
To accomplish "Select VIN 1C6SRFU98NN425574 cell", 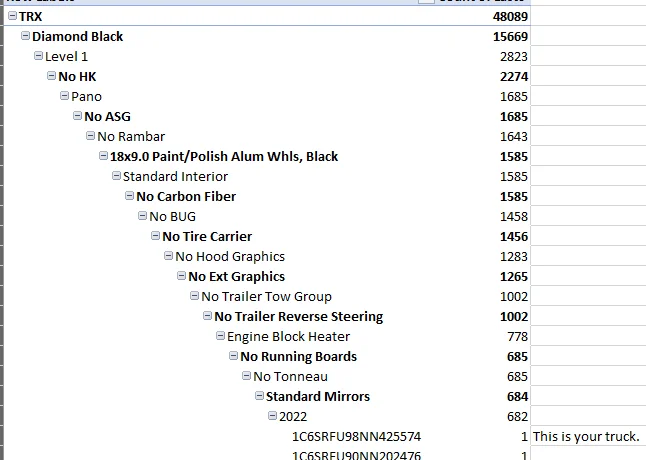I will (x=356, y=437).
